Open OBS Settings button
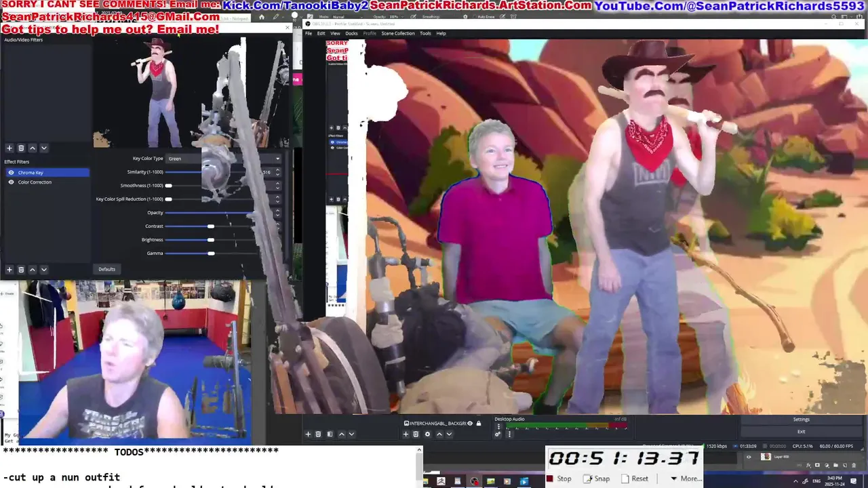868x488 pixels. point(801,420)
